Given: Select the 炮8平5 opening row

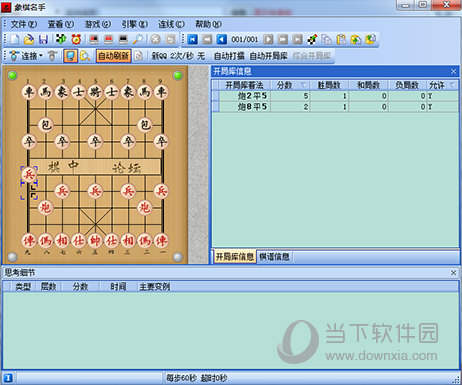Looking at the screenshot, I should pyautogui.click(x=335, y=107).
